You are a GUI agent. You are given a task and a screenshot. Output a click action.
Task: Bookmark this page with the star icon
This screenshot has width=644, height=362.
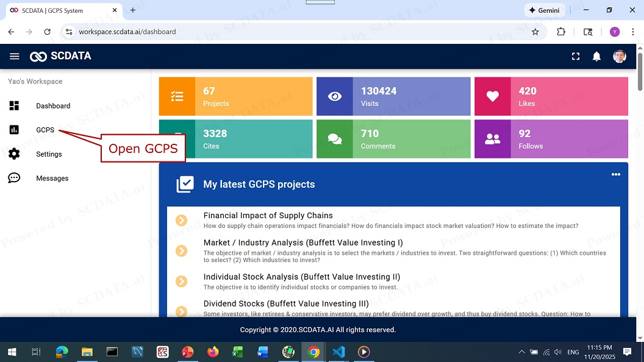click(x=535, y=32)
